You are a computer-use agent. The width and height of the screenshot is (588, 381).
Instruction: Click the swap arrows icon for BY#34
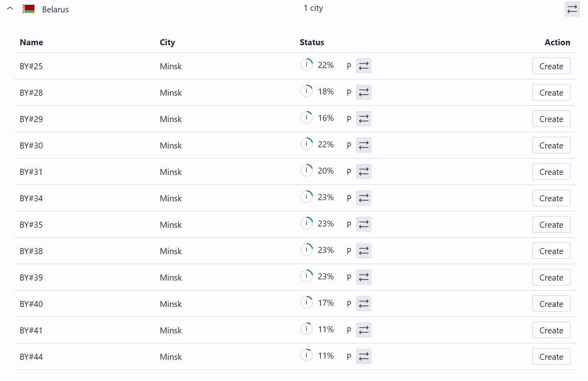click(x=364, y=198)
